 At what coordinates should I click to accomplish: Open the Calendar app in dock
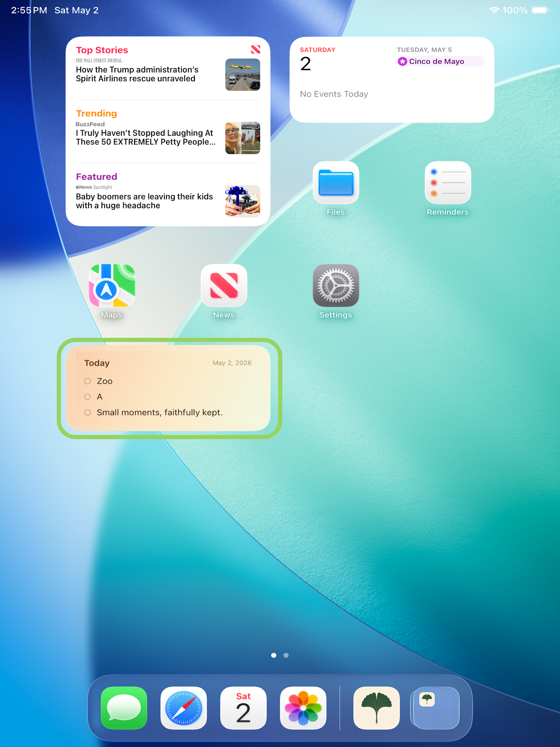pos(243,708)
